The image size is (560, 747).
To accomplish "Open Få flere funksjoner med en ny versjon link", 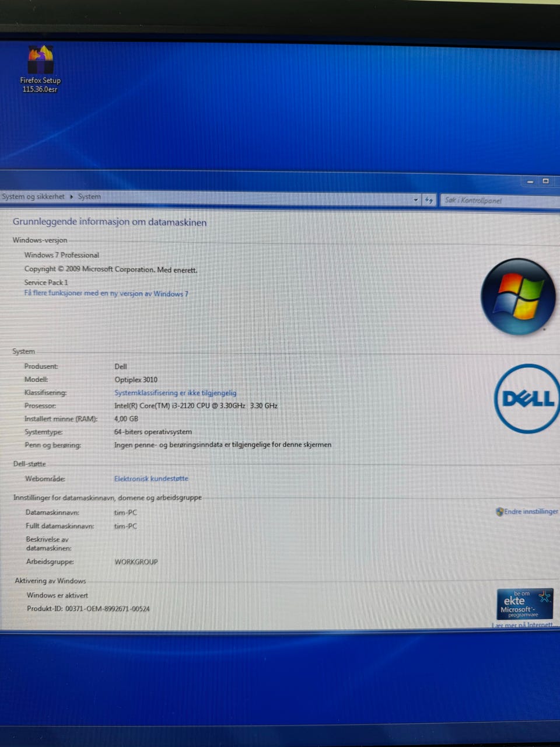I will (106, 293).
